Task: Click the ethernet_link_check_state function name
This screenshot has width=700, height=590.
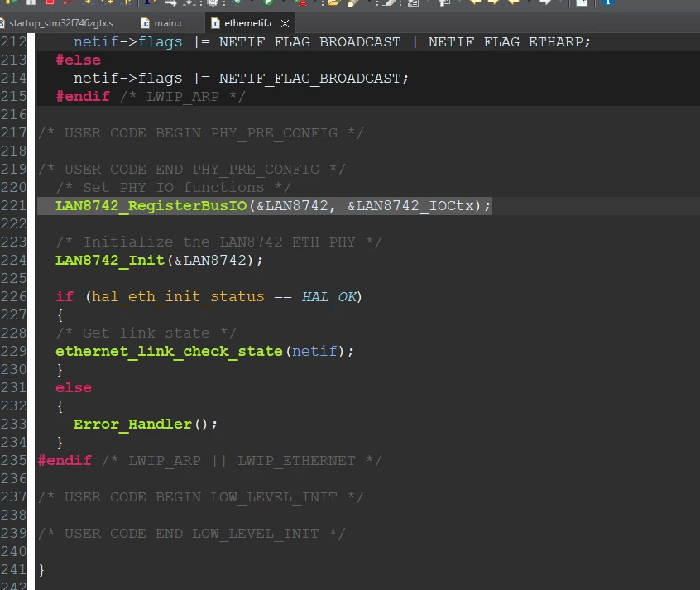Action: tap(169, 352)
